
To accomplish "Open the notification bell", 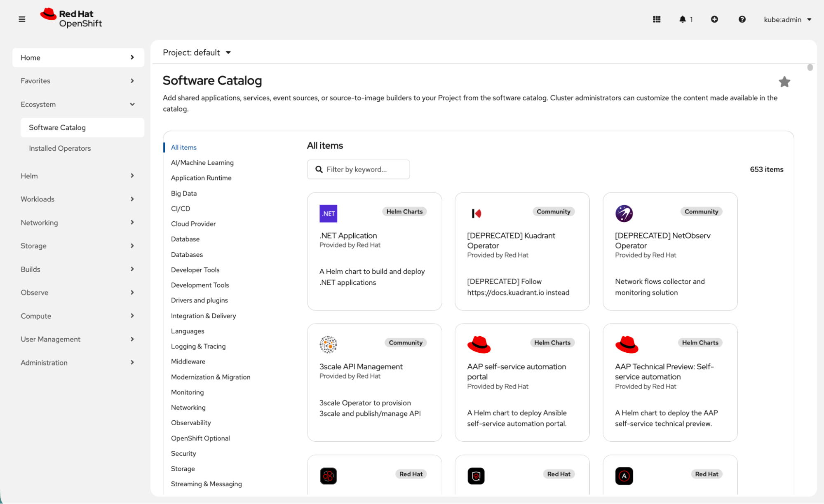I will pyautogui.click(x=683, y=19).
